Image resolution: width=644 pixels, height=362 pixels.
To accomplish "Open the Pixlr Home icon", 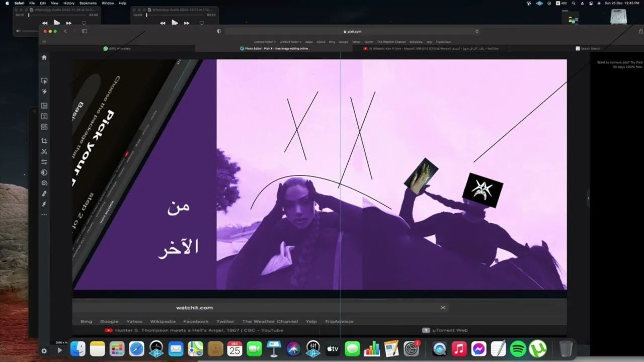I will coord(44,57).
